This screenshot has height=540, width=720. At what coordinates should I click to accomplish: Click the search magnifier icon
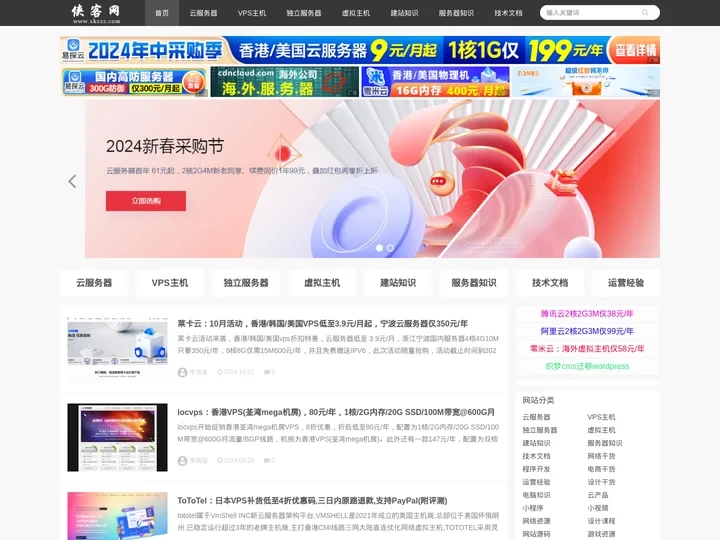[x=645, y=12]
